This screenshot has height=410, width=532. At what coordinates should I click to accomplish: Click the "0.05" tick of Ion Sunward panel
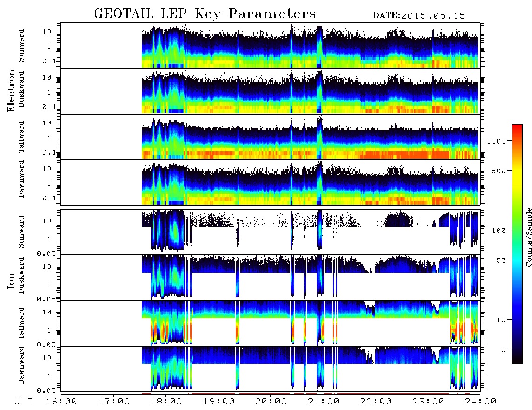coord(46,253)
